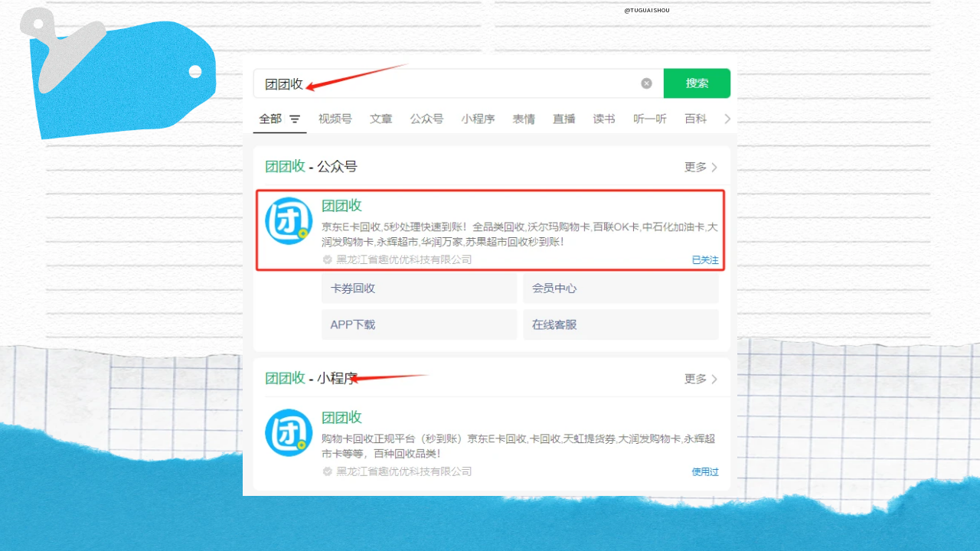
Task: Open the filter icon next to 全部
Action: pyautogui.click(x=295, y=119)
